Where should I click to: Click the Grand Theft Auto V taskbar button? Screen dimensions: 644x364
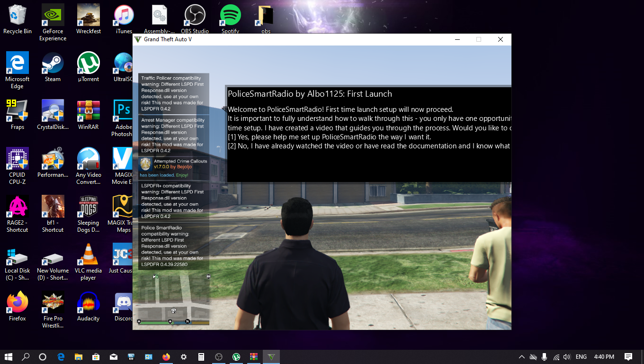tap(271, 357)
